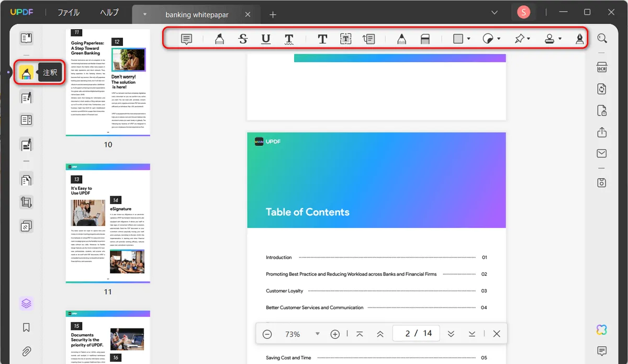Viewport: 628px width, 364px height.
Task: Share the document via the share icon
Action: pyautogui.click(x=602, y=132)
